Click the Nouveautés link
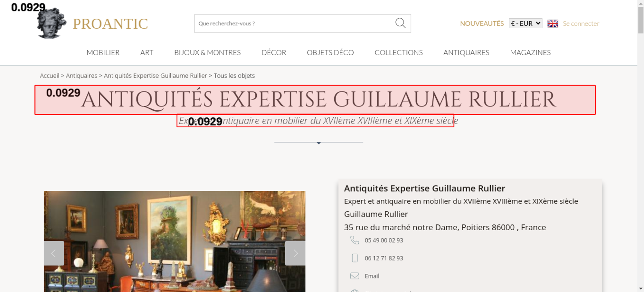Viewport: 644px width, 292px height. tap(482, 23)
